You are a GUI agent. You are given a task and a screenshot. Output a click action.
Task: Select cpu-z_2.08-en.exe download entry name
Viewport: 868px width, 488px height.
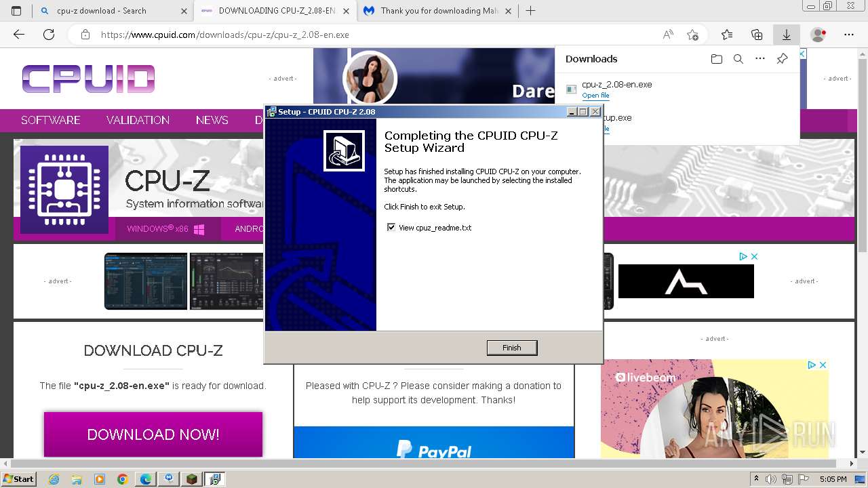tap(617, 85)
